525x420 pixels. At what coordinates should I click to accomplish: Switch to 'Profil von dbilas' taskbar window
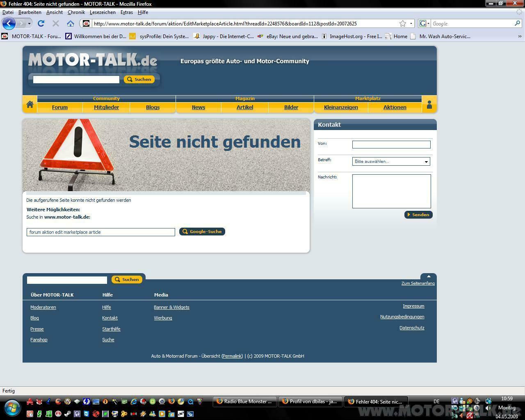310,402
